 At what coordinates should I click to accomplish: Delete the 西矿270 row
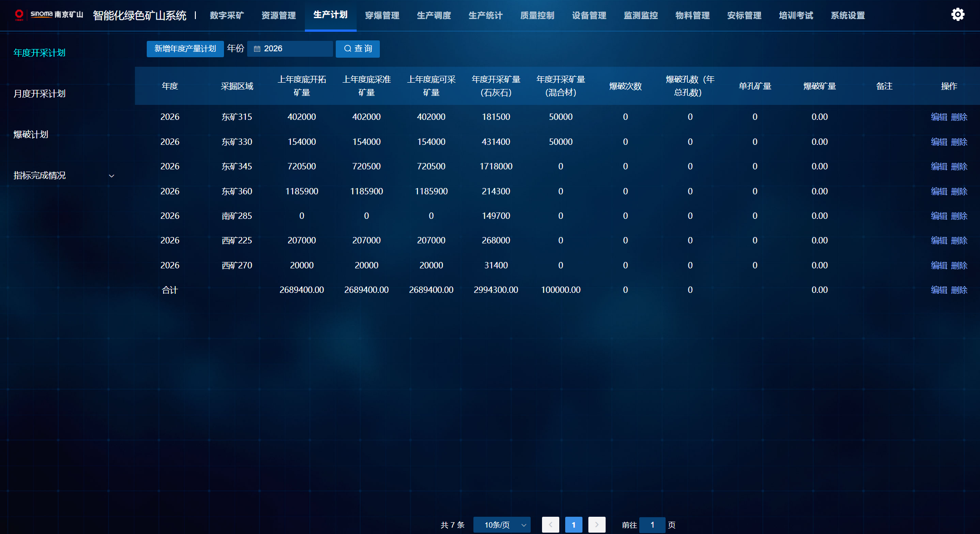pyautogui.click(x=959, y=266)
